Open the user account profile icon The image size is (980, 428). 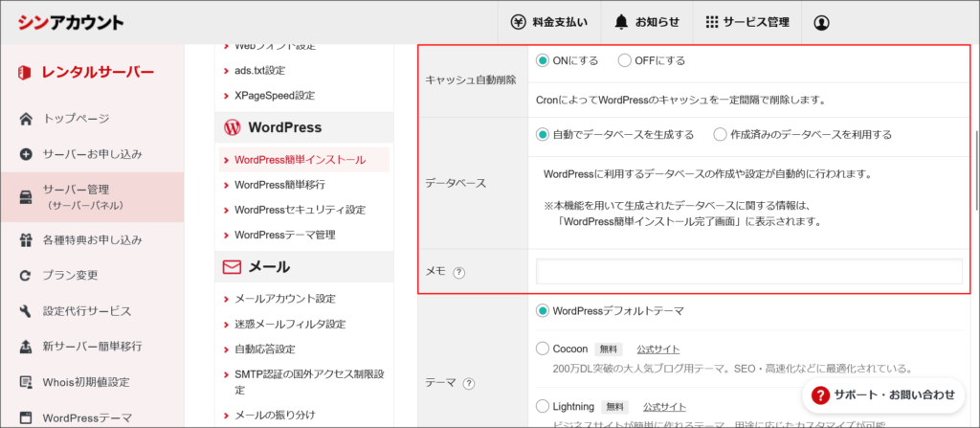click(x=821, y=23)
